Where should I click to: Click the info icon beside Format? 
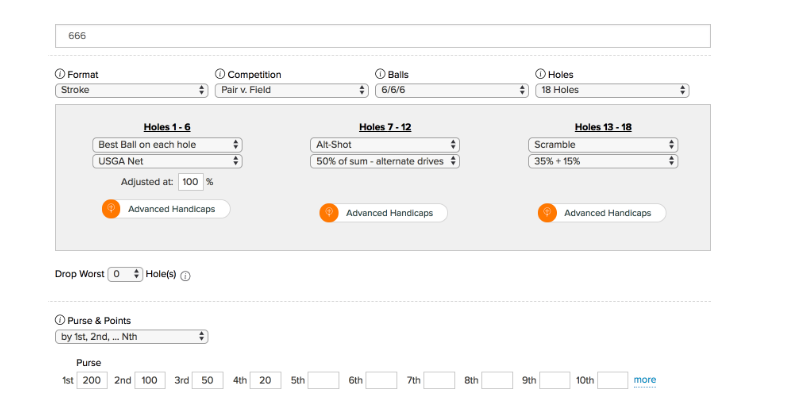click(x=60, y=74)
